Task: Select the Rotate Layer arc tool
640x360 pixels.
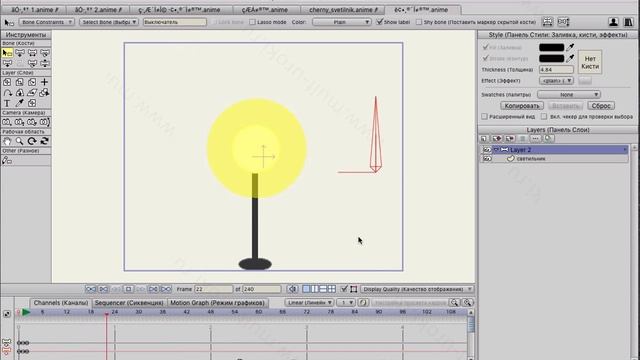Action: pyautogui.click(x=7, y=93)
